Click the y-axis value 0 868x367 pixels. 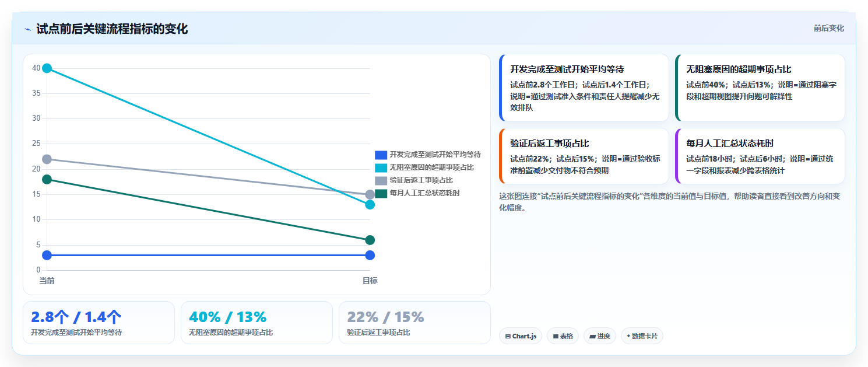[38, 270]
